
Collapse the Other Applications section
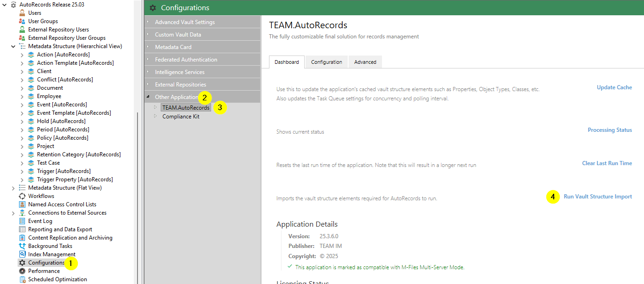coord(148,97)
